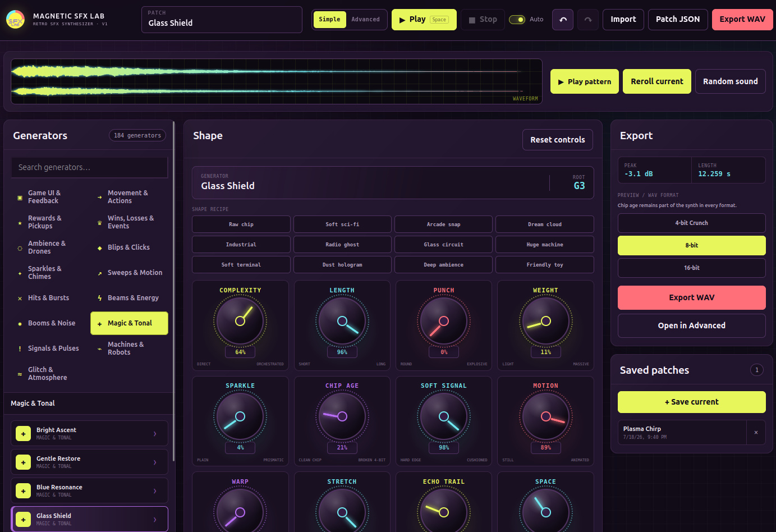Expand the Glass Shield row chevron
Screen dimensions: 776x532
pyautogui.click(x=155, y=520)
